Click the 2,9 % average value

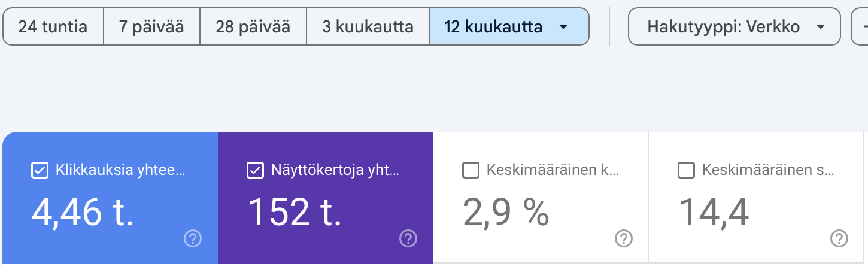tap(506, 212)
